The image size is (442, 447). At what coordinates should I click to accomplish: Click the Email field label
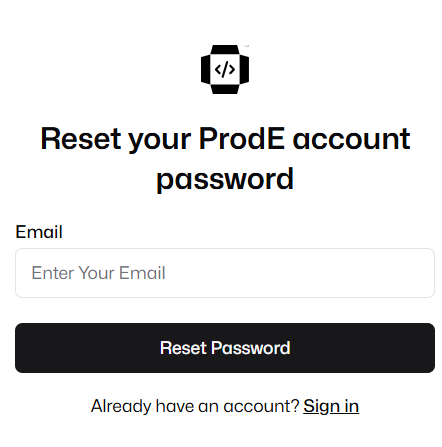click(x=39, y=232)
